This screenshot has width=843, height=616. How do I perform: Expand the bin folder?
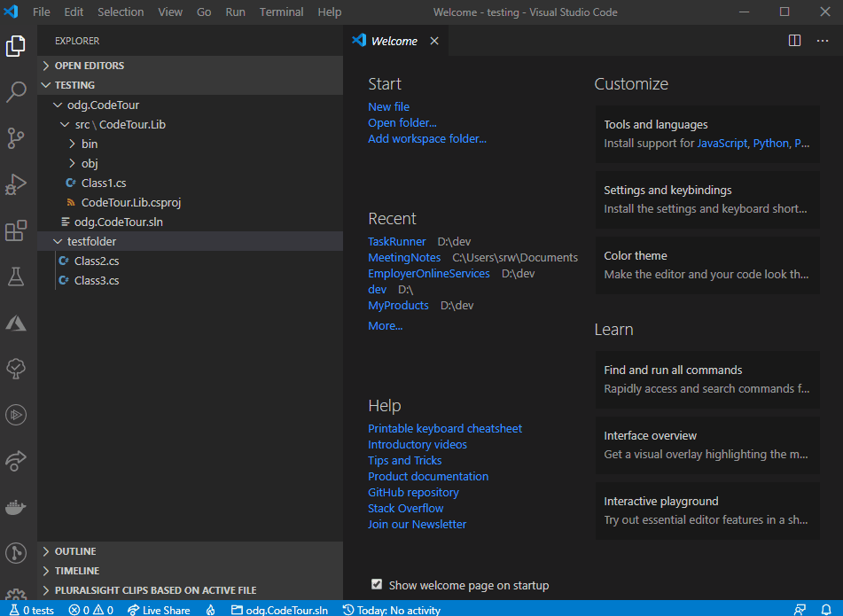89,144
